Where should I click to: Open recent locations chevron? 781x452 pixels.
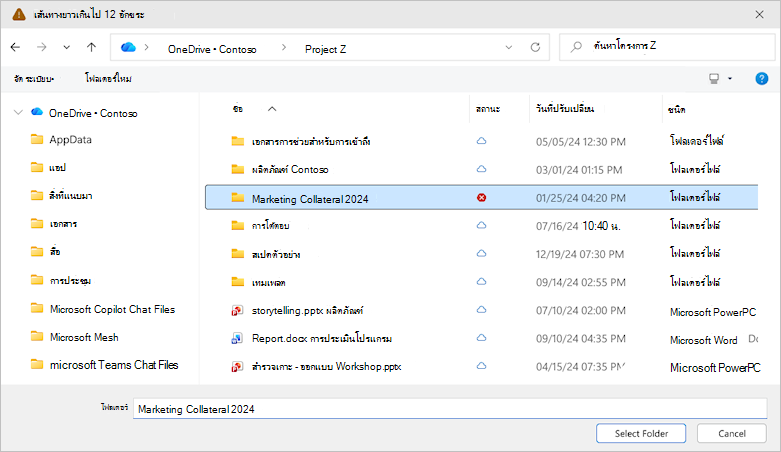[66, 47]
